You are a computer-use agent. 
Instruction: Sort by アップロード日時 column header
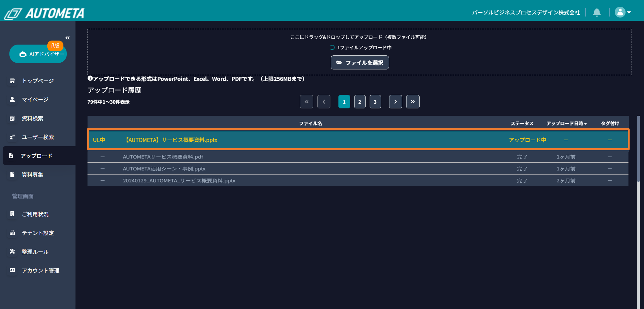coord(567,124)
